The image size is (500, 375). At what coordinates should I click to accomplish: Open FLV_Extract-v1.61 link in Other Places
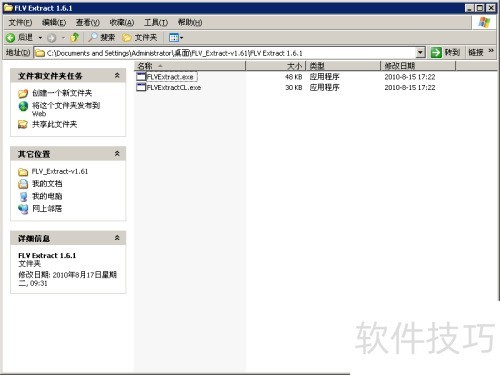(x=60, y=171)
